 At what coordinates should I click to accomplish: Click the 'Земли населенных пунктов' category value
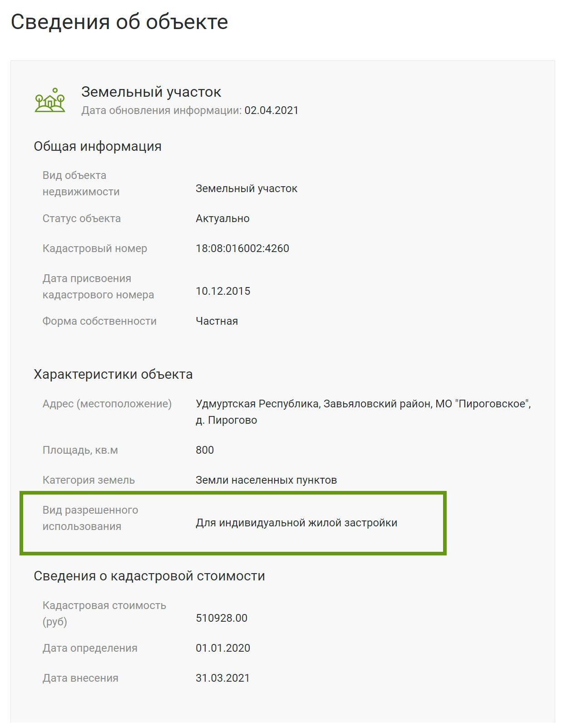[266, 480]
